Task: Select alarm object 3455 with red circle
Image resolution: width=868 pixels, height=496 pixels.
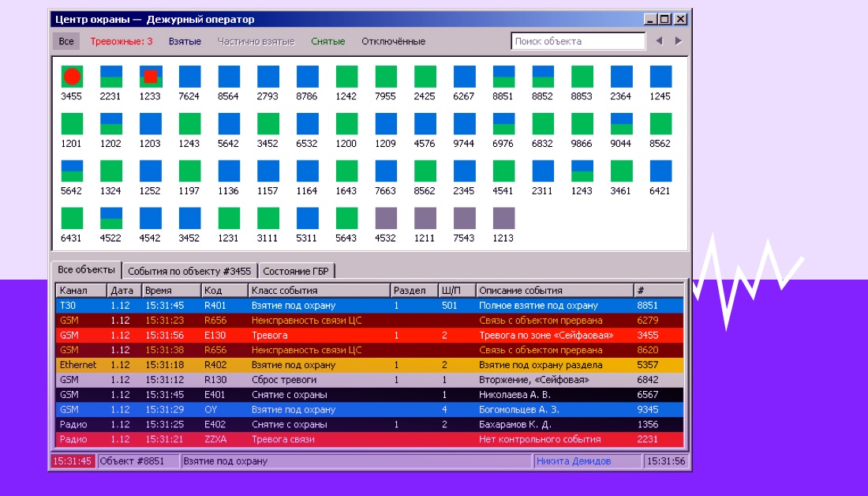Action: (x=72, y=77)
